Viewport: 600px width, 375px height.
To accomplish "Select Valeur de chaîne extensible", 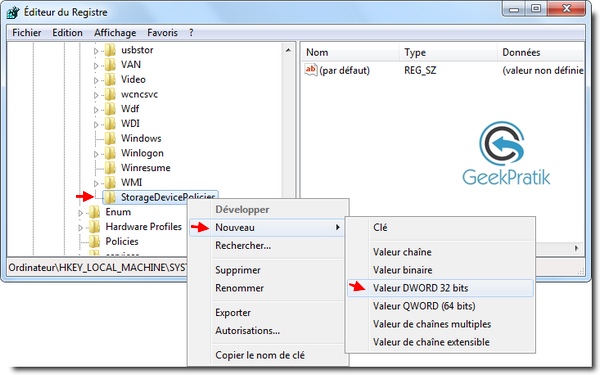I will click(x=440, y=342).
